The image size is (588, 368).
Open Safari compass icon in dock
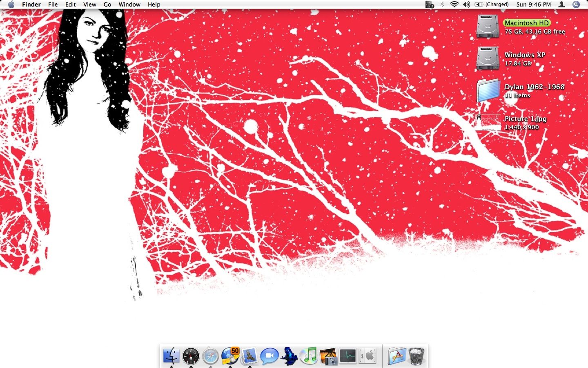tap(210, 356)
